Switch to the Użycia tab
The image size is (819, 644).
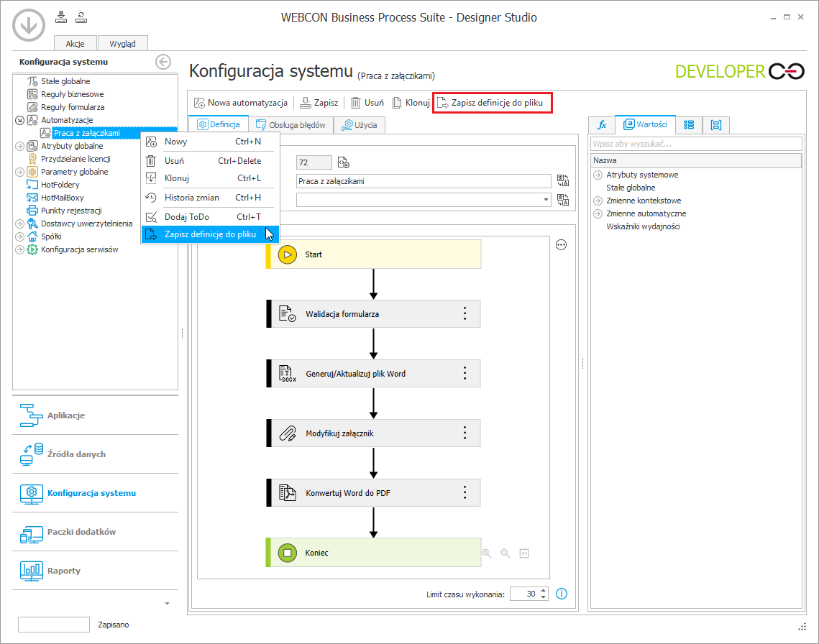360,125
